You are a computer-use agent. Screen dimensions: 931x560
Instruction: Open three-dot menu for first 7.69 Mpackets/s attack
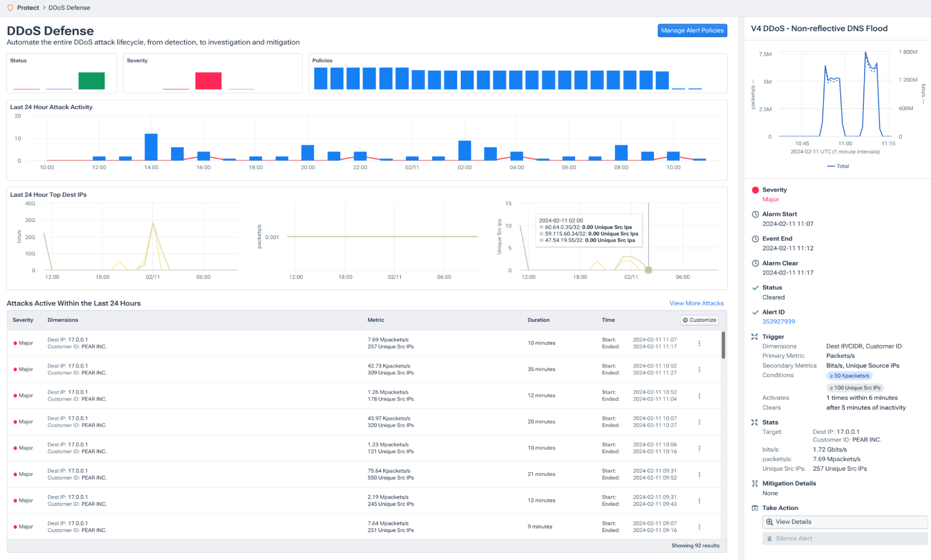pos(699,343)
